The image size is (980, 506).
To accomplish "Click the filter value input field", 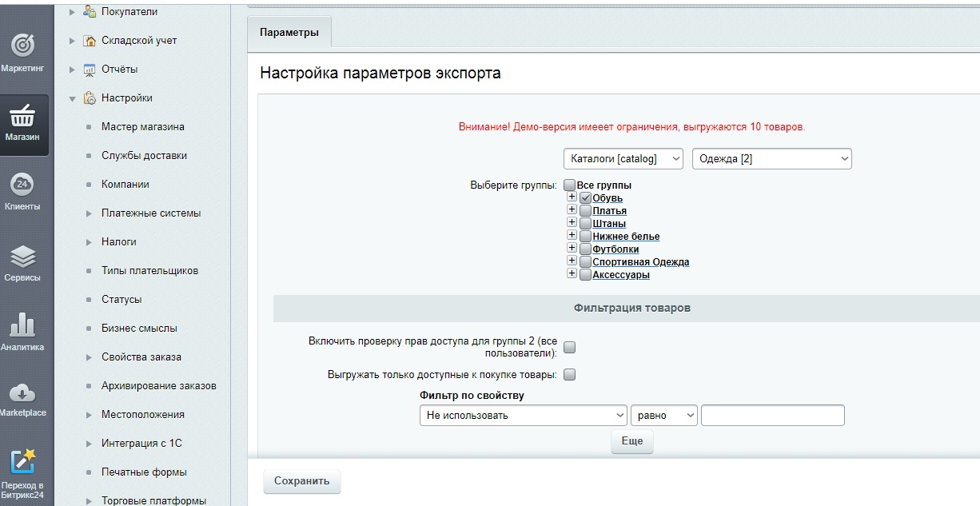I will click(771, 415).
